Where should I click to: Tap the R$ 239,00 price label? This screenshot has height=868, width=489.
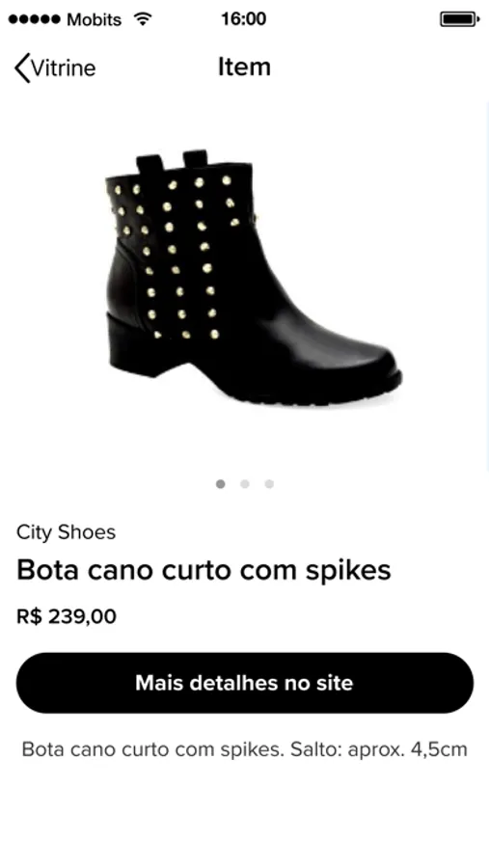pyautogui.click(x=67, y=616)
